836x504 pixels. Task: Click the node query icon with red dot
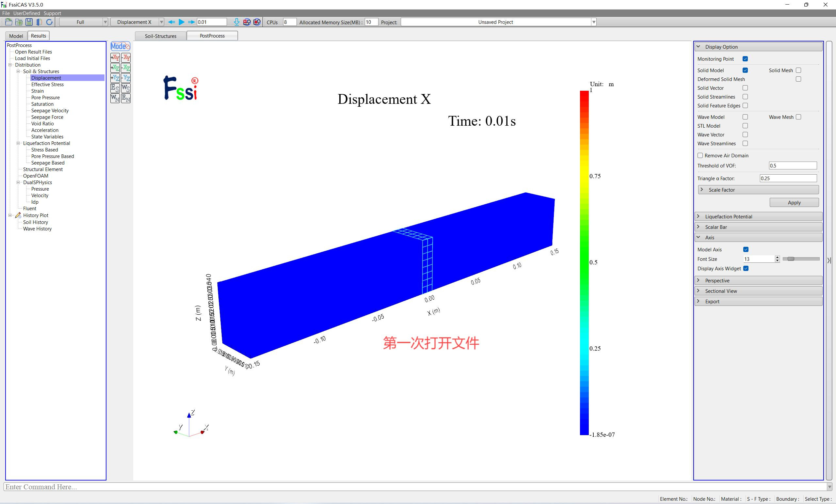[257, 22]
